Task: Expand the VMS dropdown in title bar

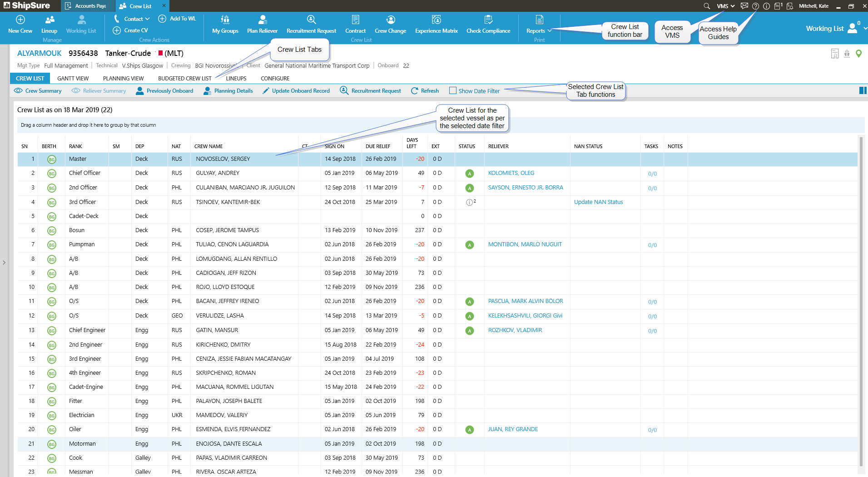Action: point(725,6)
